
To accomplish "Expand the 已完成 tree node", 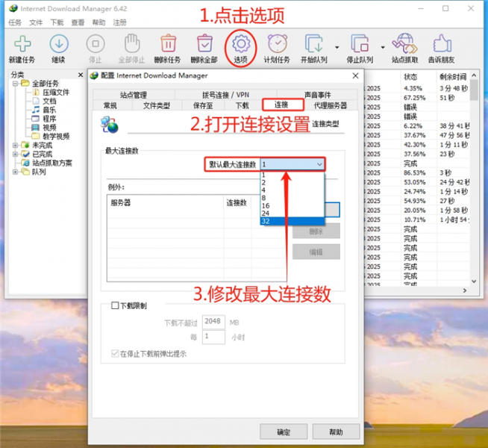I will 15,154.
